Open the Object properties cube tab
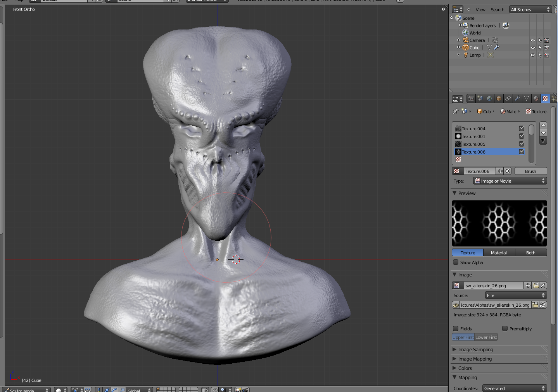The image size is (558, 392). (x=499, y=98)
